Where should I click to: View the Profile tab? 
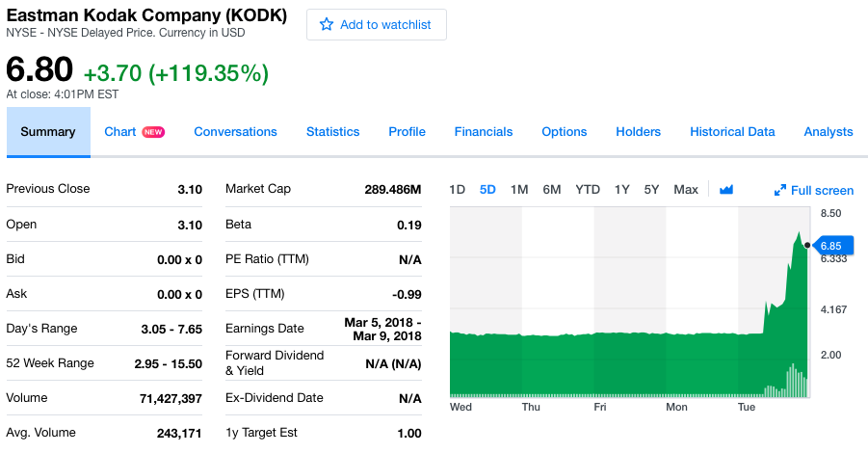tap(407, 132)
